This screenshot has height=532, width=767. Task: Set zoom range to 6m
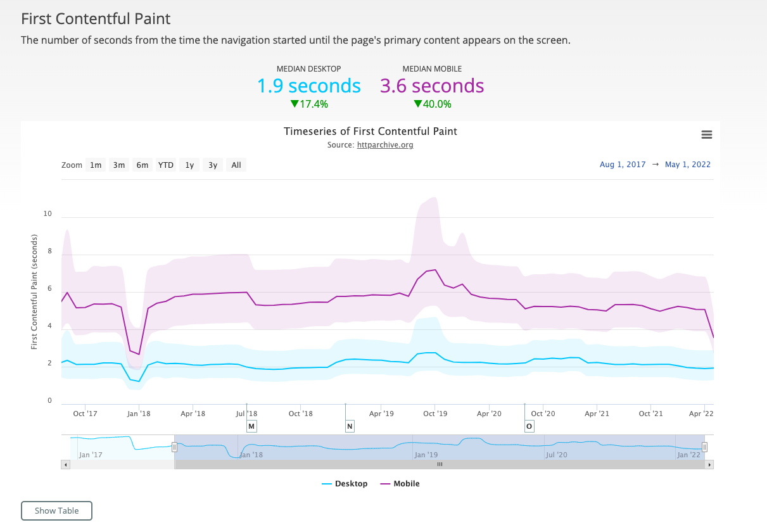[143, 165]
